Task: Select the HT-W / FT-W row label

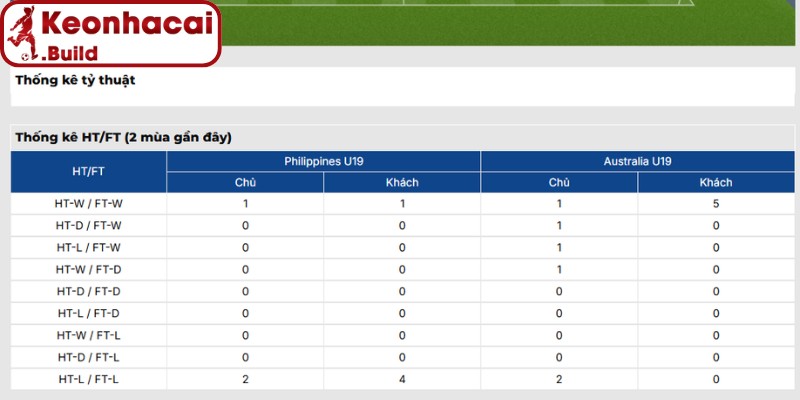Action: point(88,204)
